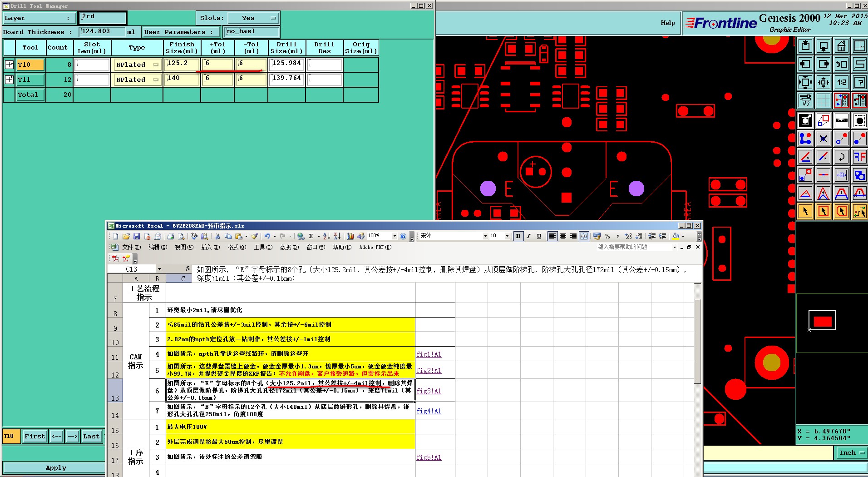The width and height of the screenshot is (868, 477).
Task: Toggle Merge and Center in Excel
Action: tap(584, 236)
